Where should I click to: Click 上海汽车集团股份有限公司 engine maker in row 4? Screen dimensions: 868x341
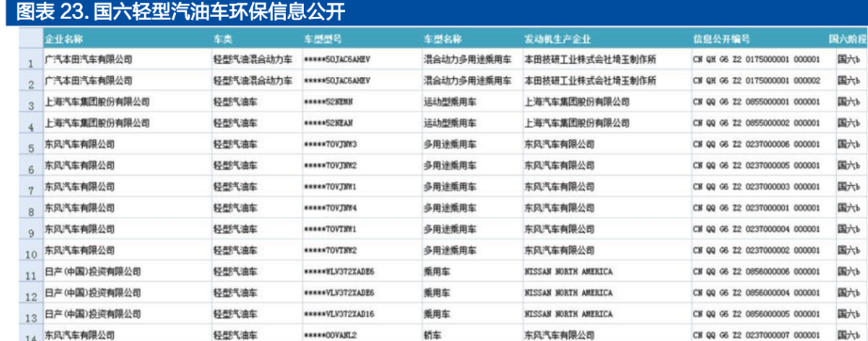point(576,123)
